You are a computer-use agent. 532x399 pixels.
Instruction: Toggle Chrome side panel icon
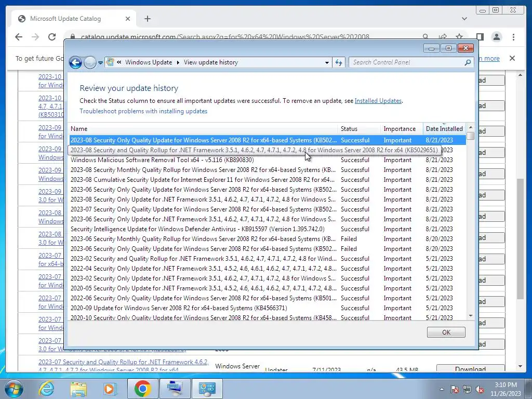480,37
